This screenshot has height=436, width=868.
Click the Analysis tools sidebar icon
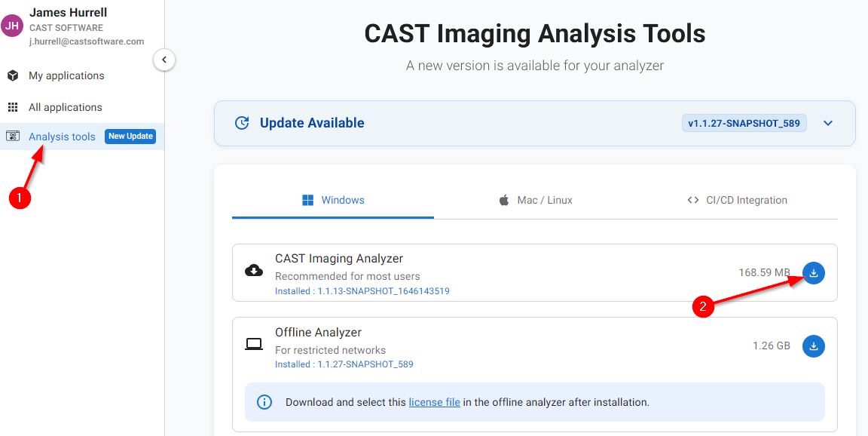(13, 137)
